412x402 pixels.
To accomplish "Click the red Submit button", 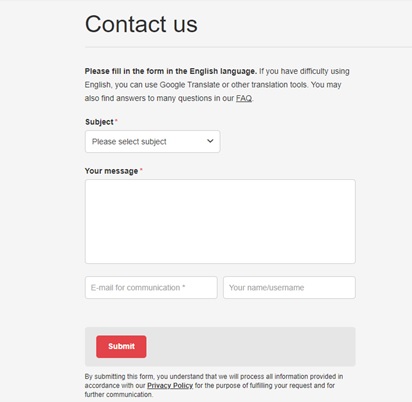I will [x=121, y=347].
